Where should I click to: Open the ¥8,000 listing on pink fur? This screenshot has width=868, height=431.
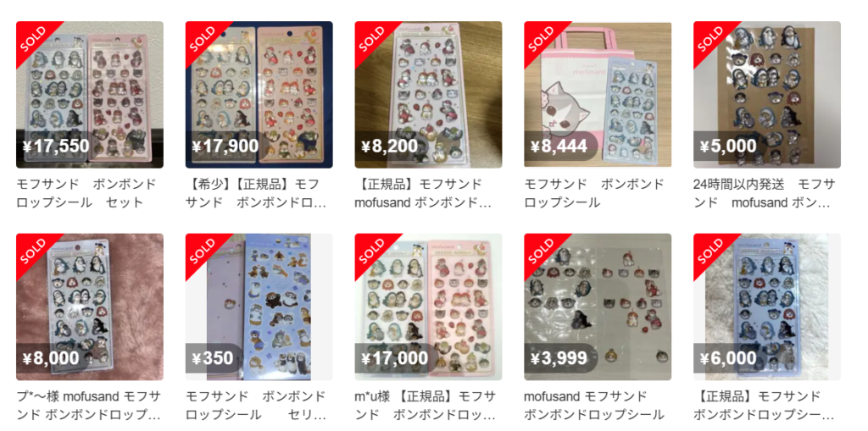pos(90,307)
